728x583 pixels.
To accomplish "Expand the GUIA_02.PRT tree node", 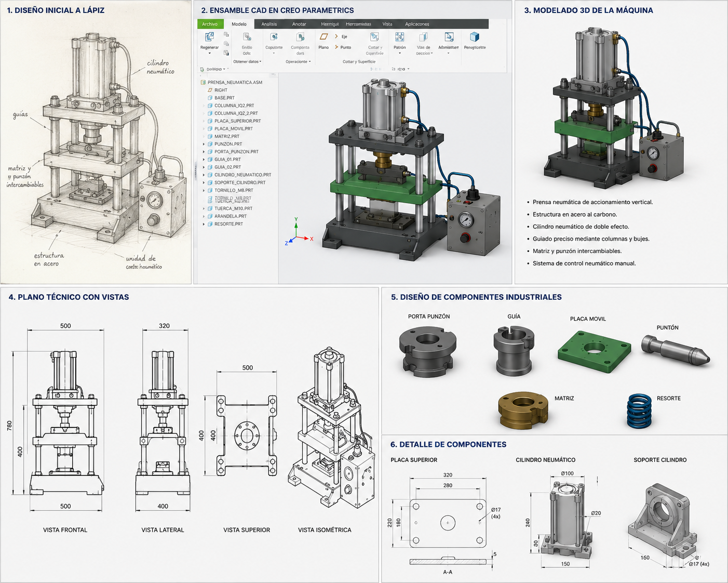I will coord(204,167).
